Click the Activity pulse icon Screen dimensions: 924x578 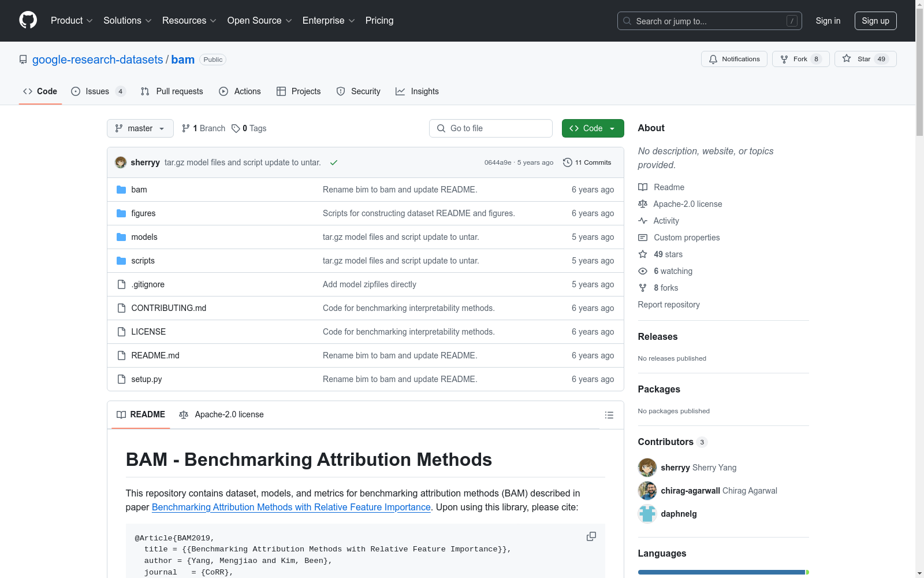click(643, 221)
